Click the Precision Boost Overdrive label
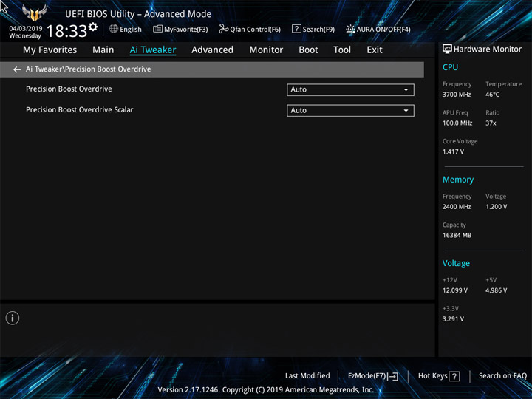 click(69, 89)
